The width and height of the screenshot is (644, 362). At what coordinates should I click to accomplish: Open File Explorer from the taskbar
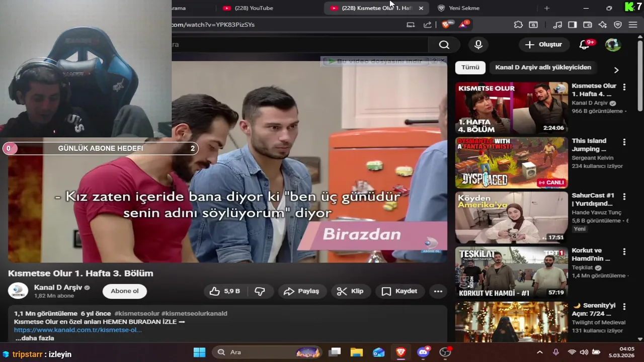(x=357, y=352)
